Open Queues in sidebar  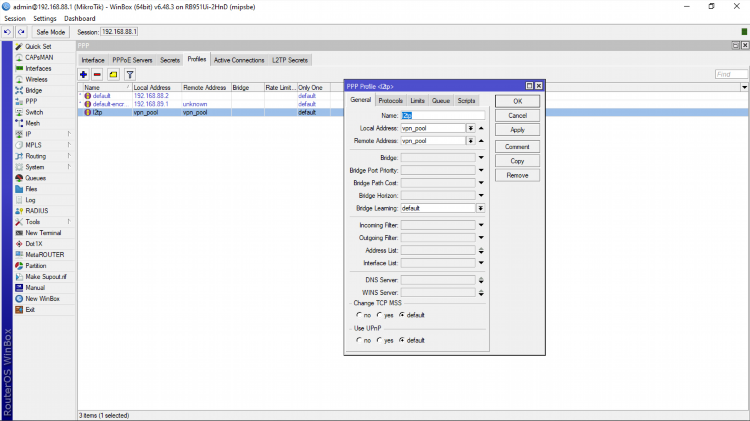(35, 178)
